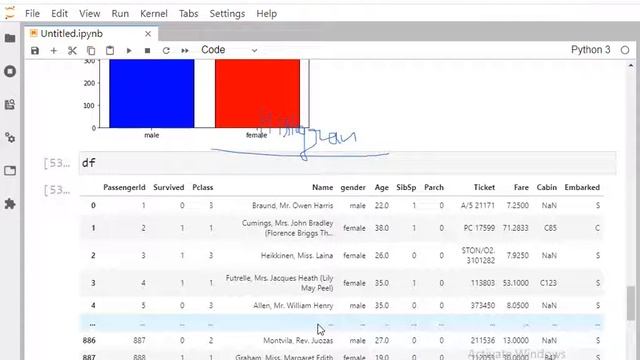Interrupt the kernel with stop icon
This screenshot has height=360, width=640.
(147, 51)
